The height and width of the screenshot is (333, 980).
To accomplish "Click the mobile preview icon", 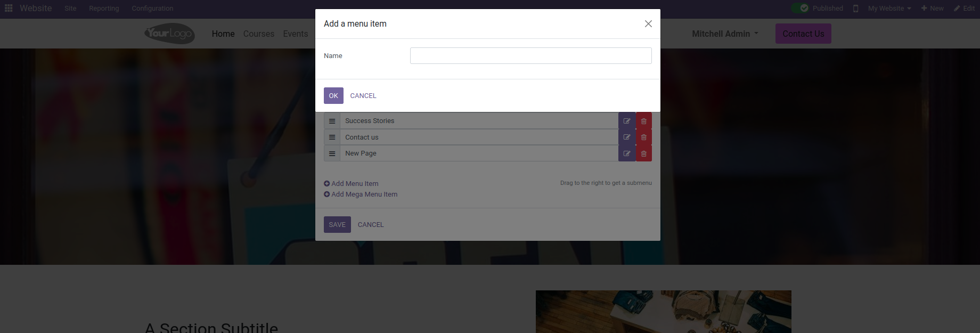I will [x=855, y=9].
